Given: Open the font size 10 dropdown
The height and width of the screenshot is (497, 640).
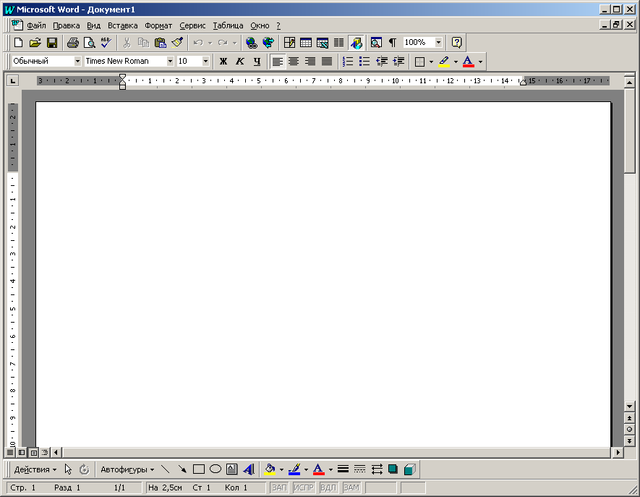Looking at the screenshot, I should [206, 61].
